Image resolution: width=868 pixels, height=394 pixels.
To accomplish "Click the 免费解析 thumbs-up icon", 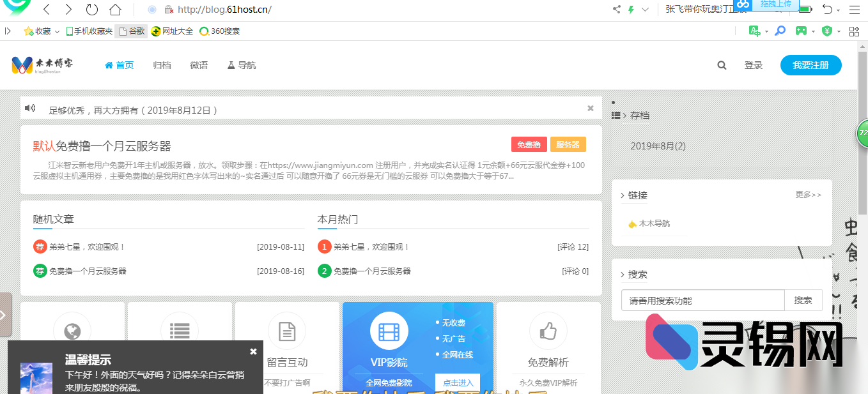I will tap(548, 331).
